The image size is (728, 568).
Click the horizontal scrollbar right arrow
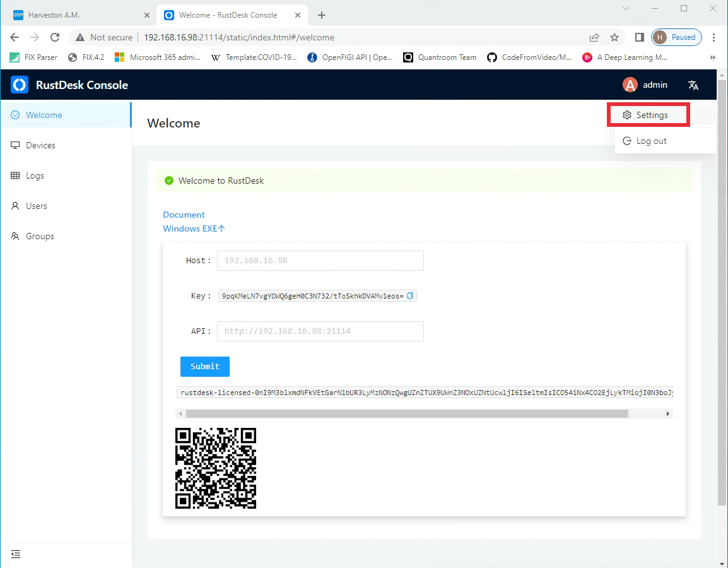click(667, 413)
